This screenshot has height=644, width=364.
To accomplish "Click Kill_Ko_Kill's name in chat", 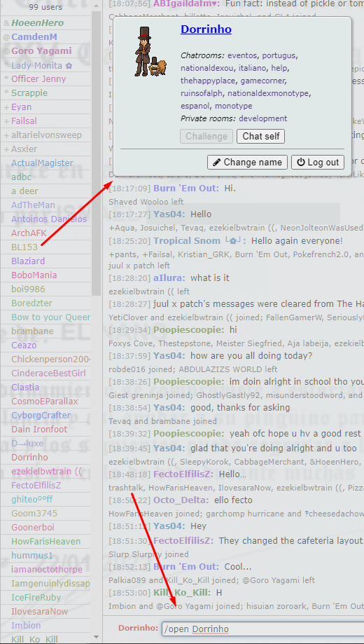I will click(182, 593).
